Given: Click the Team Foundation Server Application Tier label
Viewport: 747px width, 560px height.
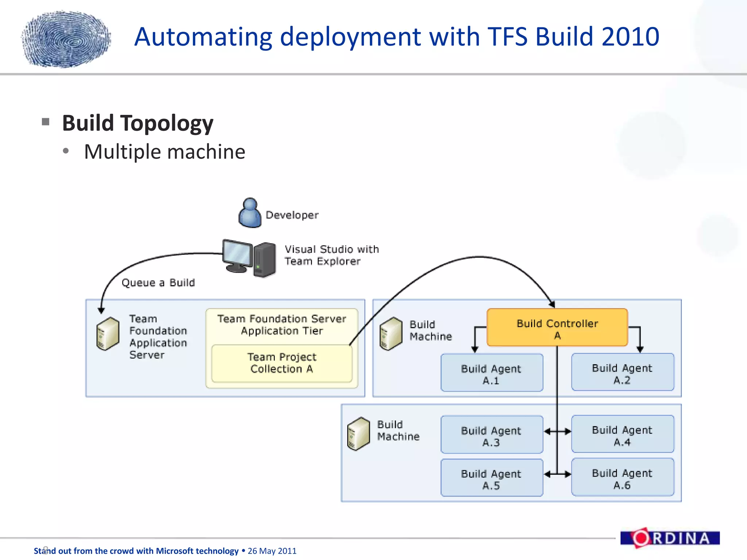Looking at the screenshot, I should click(x=282, y=324).
